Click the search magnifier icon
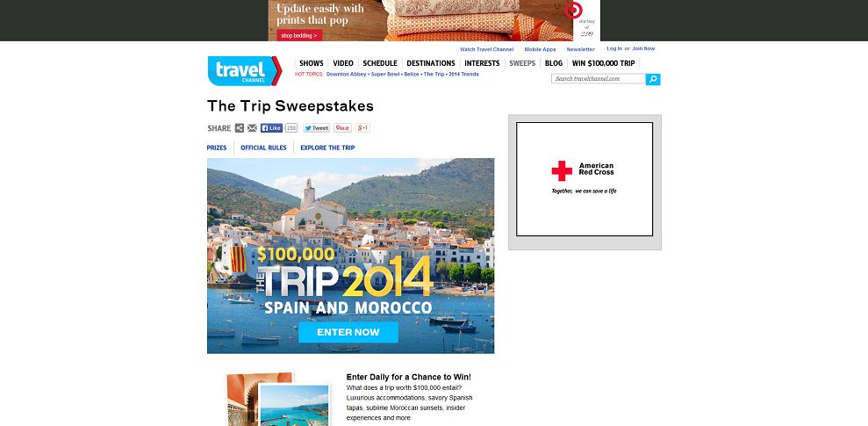Screen dimensions: 868x426 click(653, 79)
